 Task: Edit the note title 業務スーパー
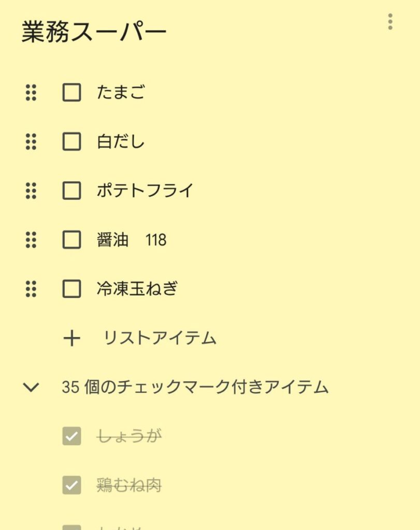tap(94, 32)
